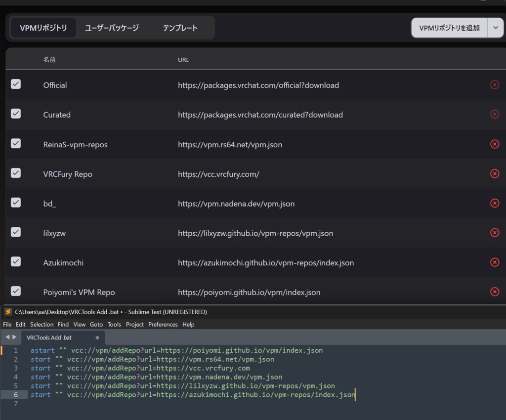
Task: Remove the lilxyzw repository
Action: pyautogui.click(x=494, y=233)
